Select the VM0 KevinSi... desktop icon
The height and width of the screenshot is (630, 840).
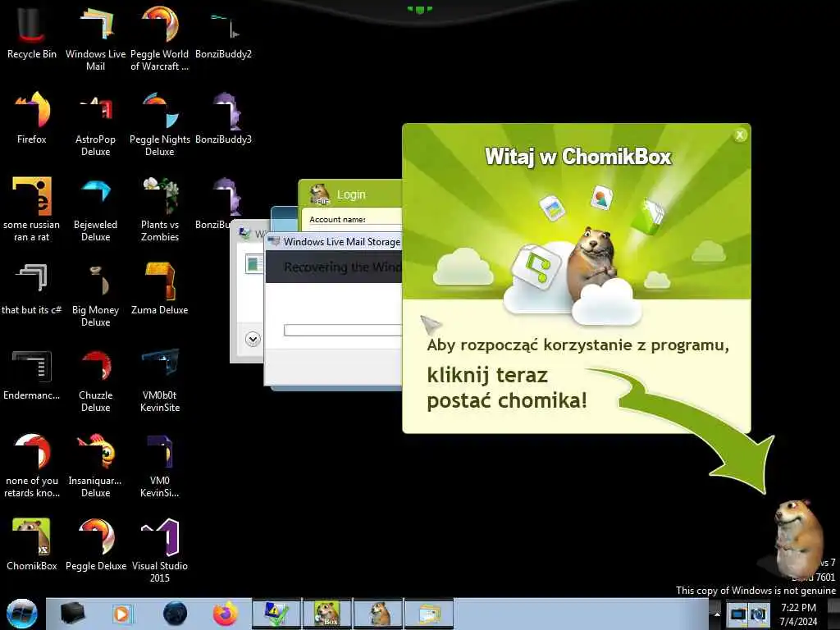pos(159,465)
